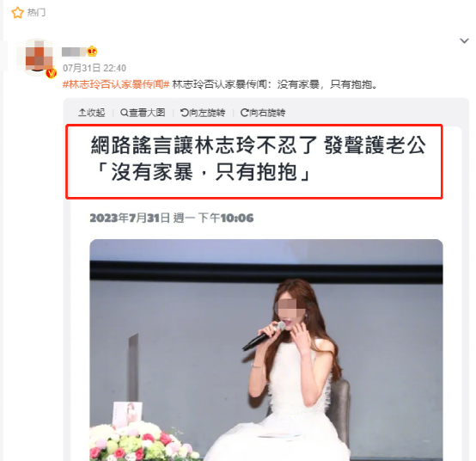
Task: Click the orange V verified badge
Action: click(51, 73)
